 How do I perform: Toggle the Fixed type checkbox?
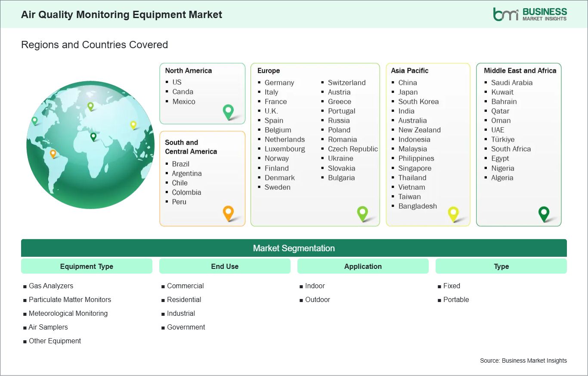(452, 286)
